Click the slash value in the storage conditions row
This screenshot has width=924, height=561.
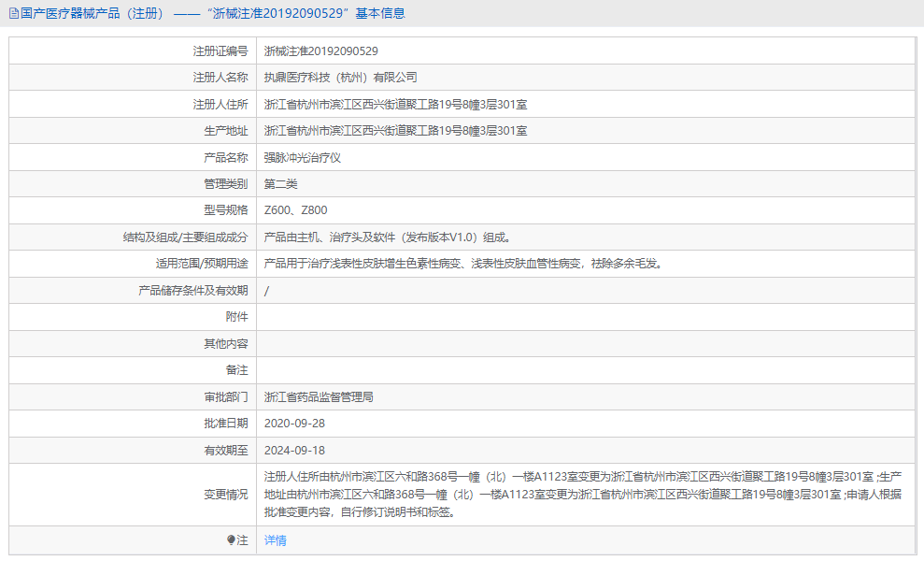(x=266, y=291)
